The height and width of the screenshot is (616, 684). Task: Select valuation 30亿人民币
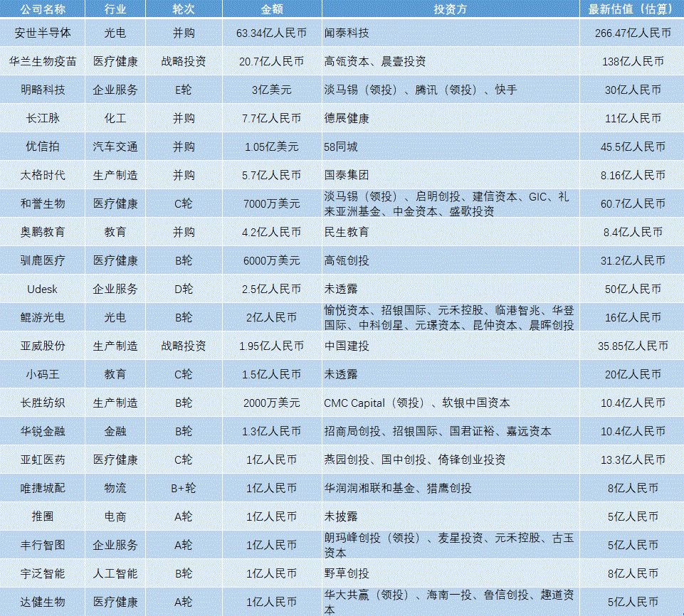[x=633, y=90]
